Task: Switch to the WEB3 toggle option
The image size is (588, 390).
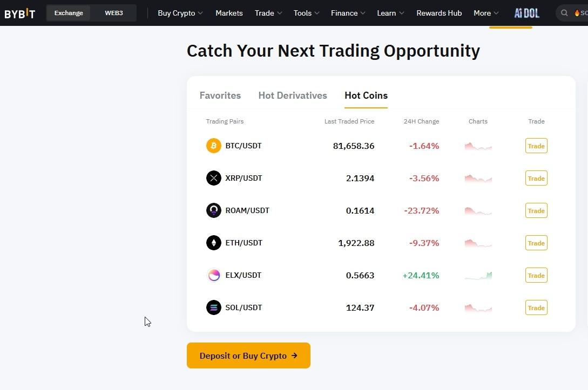Action: [x=114, y=13]
